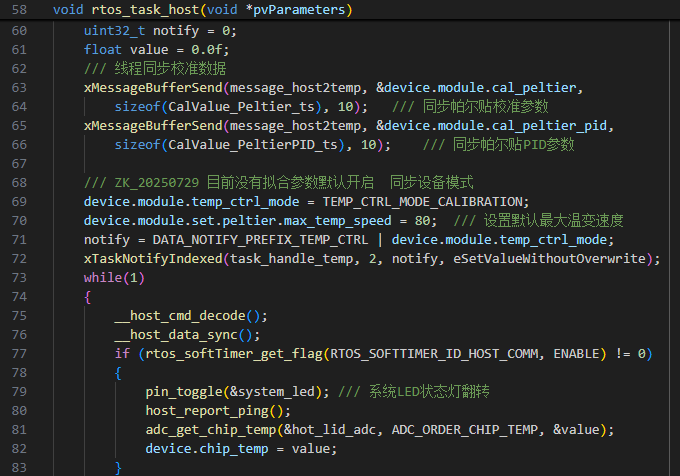The width and height of the screenshot is (680, 476).
Task: Click line number 67 on the empty line
Action: click(x=19, y=164)
